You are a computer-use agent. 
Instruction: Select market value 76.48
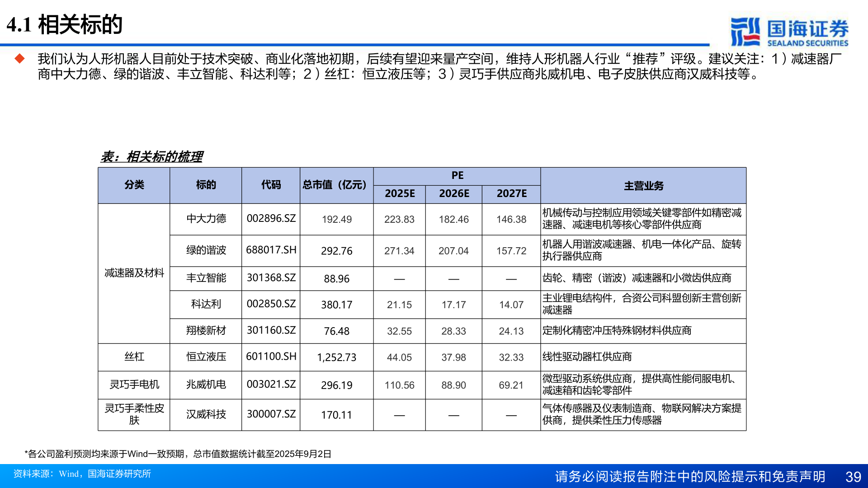(x=336, y=332)
